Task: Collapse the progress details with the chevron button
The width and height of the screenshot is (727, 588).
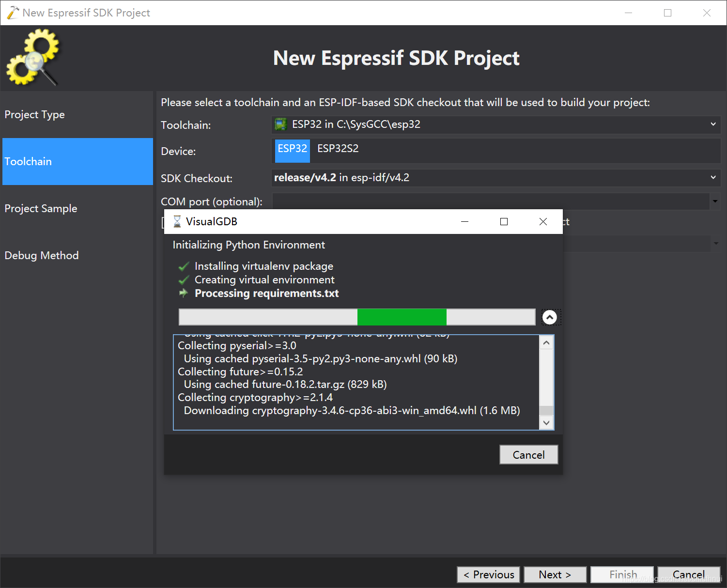Action: (550, 317)
